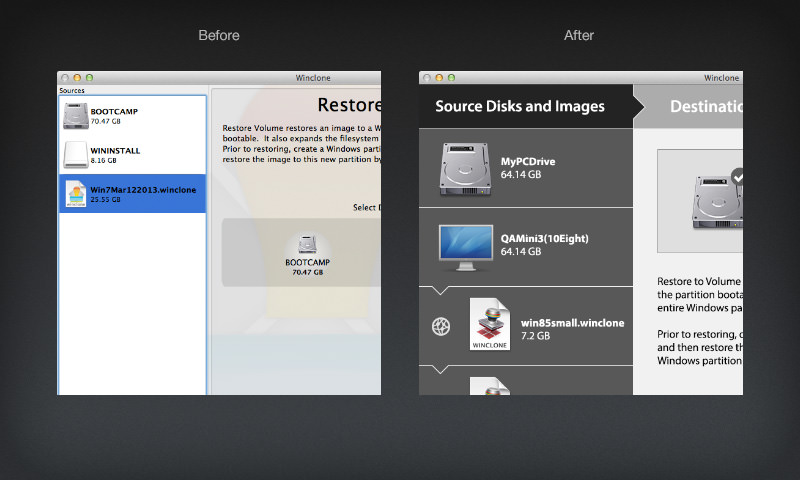Click the '25.55 GB' size under Win7Mar122013.winclone
This screenshot has width=800, height=480.
click(106, 199)
